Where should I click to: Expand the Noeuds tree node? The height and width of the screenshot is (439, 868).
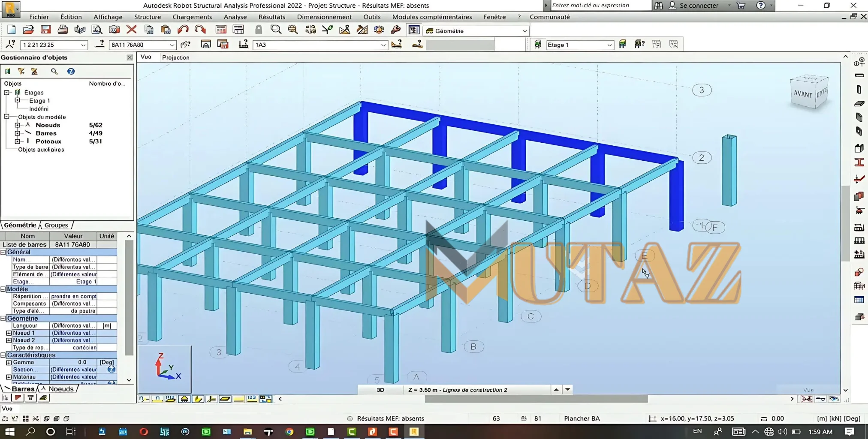[x=17, y=125]
